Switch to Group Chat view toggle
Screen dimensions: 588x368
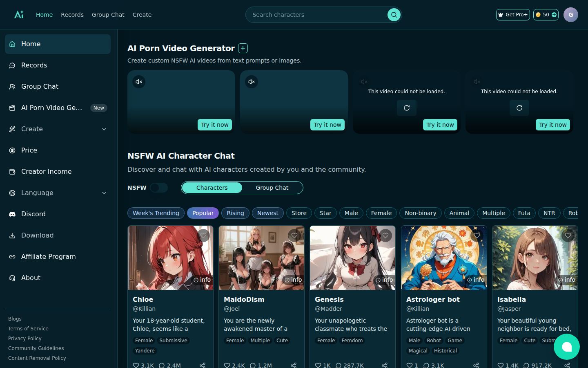pos(272,188)
